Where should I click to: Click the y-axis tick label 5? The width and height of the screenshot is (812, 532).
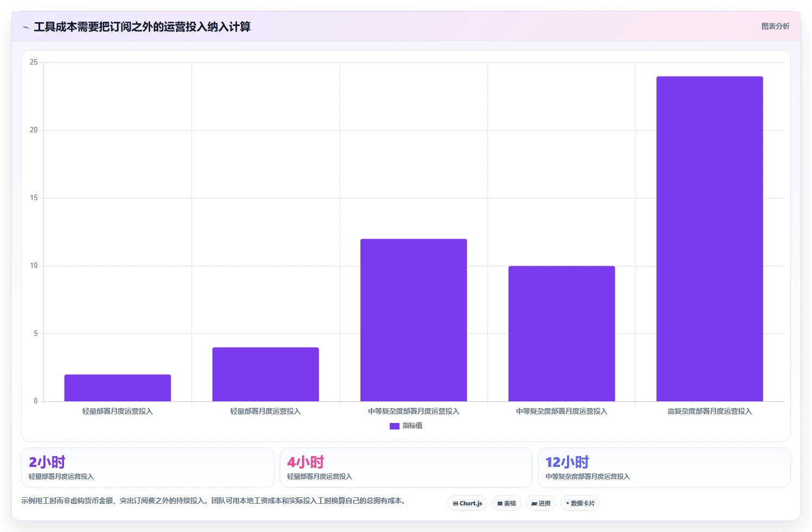[36, 334]
